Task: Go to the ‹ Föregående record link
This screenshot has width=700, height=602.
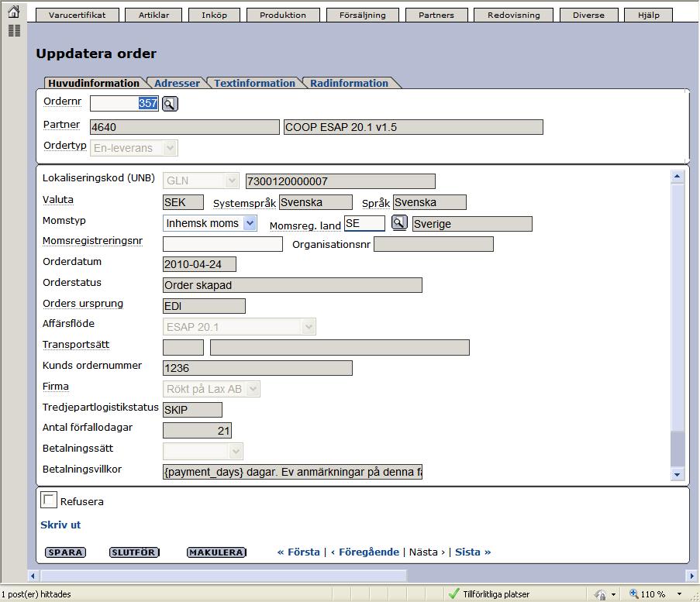Action: (x=365, y=552)
